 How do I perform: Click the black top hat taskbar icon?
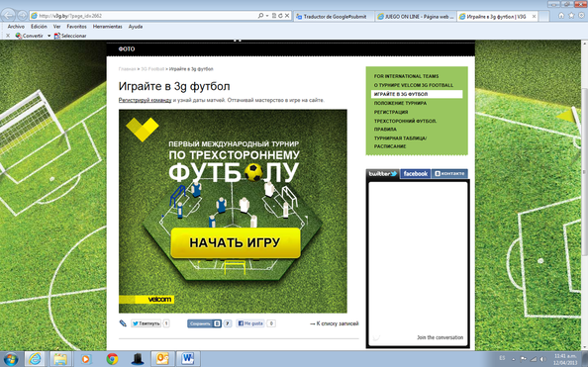[x=138, y=359]
